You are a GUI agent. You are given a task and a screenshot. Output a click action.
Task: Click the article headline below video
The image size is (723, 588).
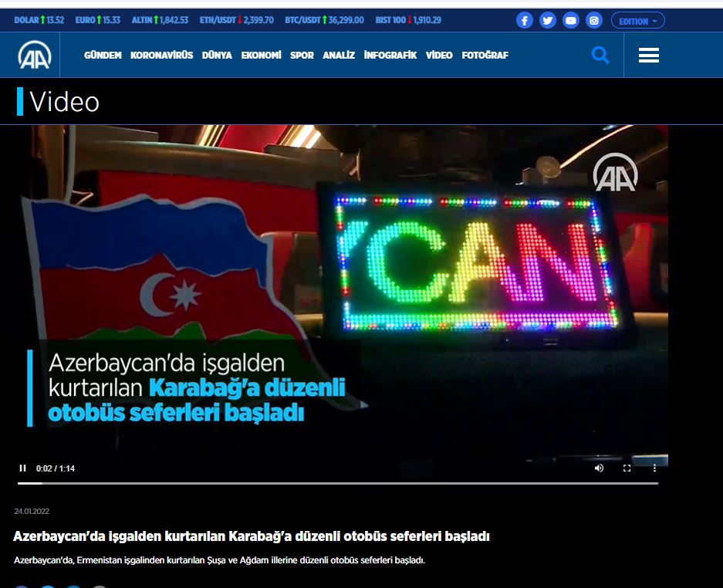click(x=252, y=536)
